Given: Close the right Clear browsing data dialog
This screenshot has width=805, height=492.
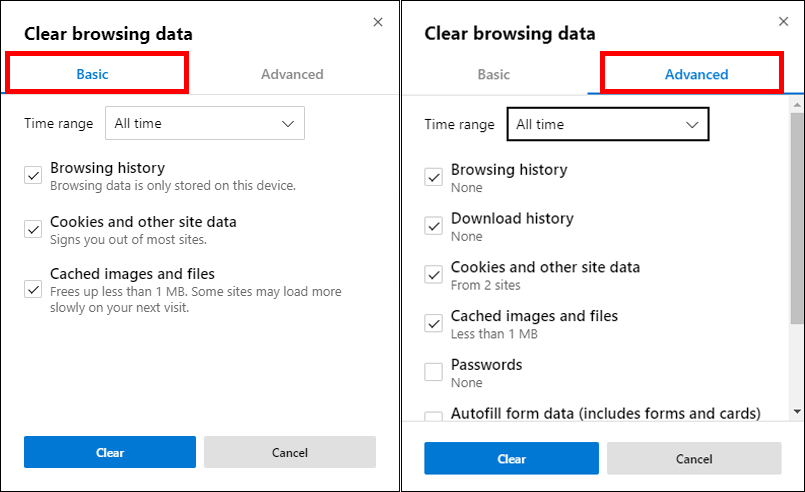Looking at the screenshot, I should [x=783, y=22].
